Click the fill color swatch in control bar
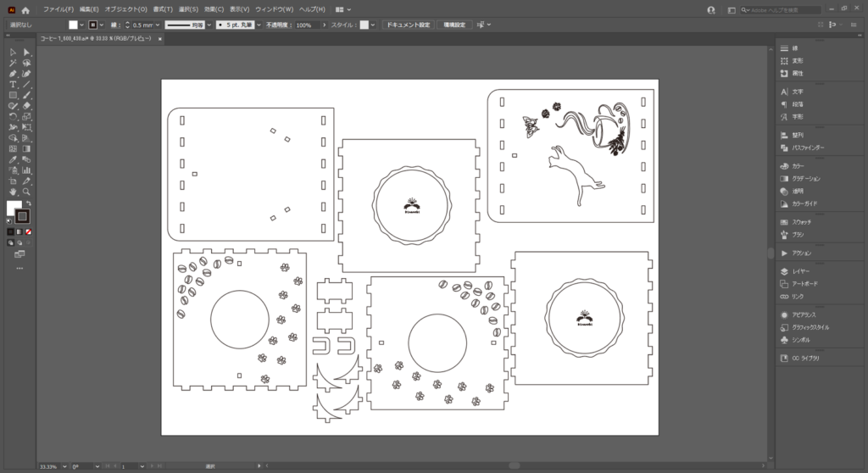Image resolution: width=868 pixels, height=473 pixels. click(73, 25)
